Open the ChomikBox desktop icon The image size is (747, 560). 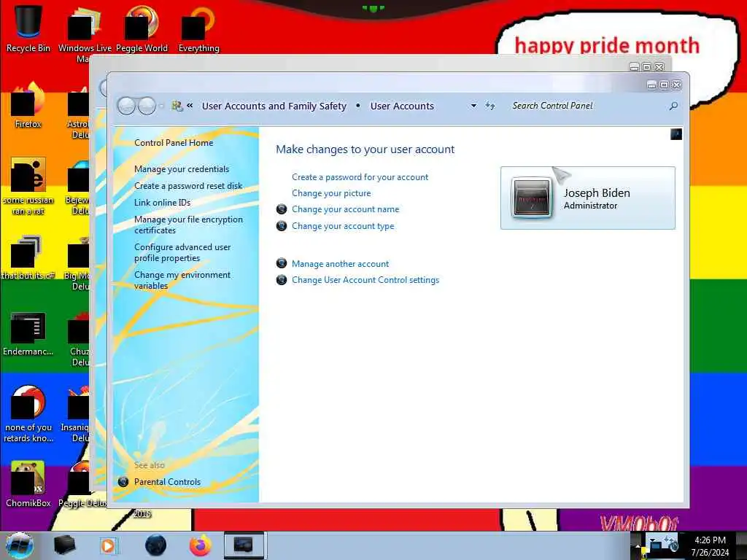pos(28,484)
